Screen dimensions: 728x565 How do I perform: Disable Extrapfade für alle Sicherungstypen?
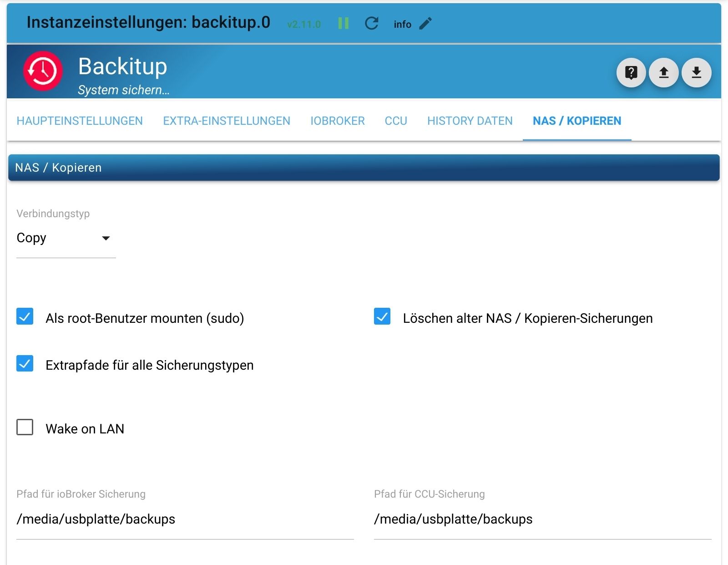pyautogui.click(x=25, y=363)
